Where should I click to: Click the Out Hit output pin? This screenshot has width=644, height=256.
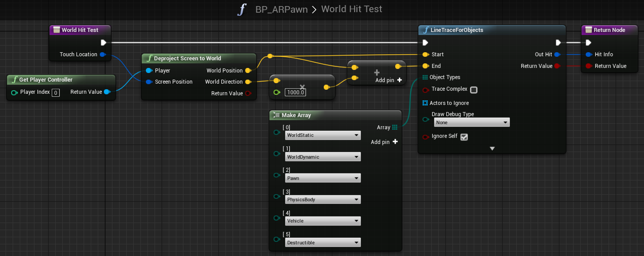[557, 54]
